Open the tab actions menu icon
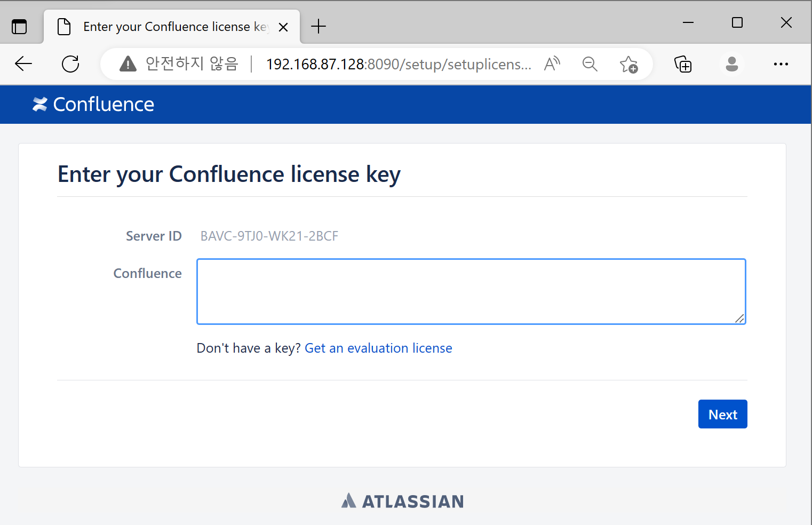Image resolution: width=812 pixels, height=525 pixels. point(19,26)
